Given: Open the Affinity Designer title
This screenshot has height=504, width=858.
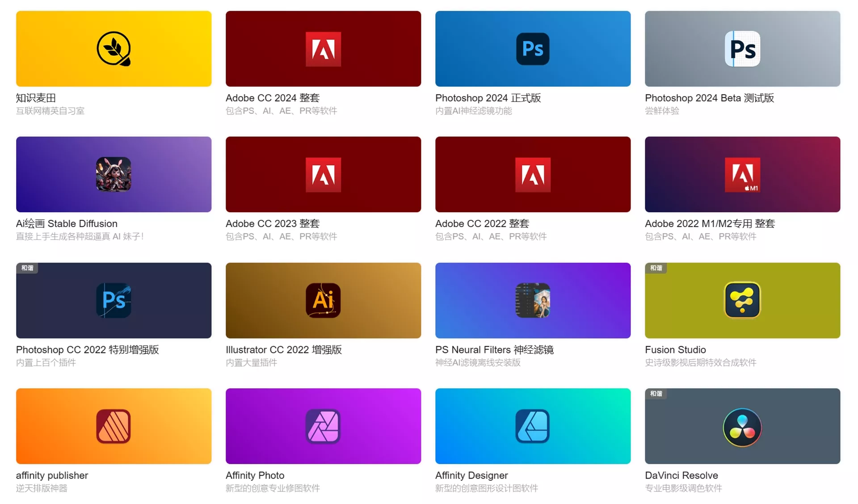Looking at the screenshot, I should pos(471,475).
